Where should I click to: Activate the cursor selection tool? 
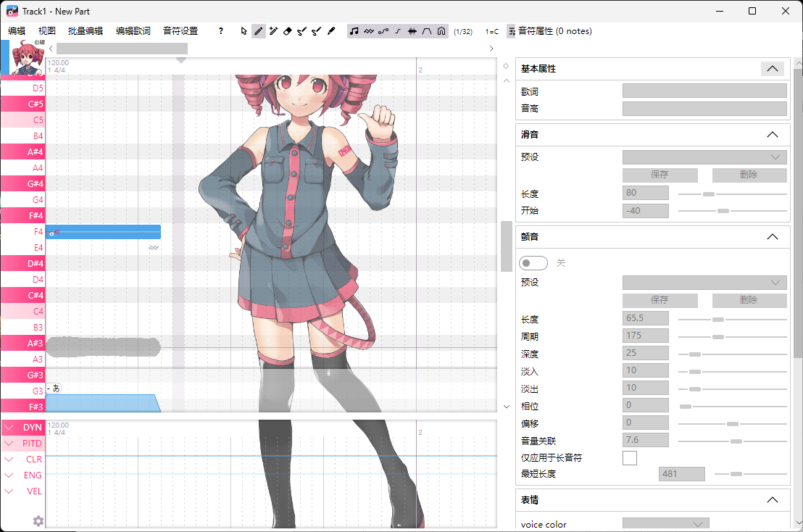point(244,31)
